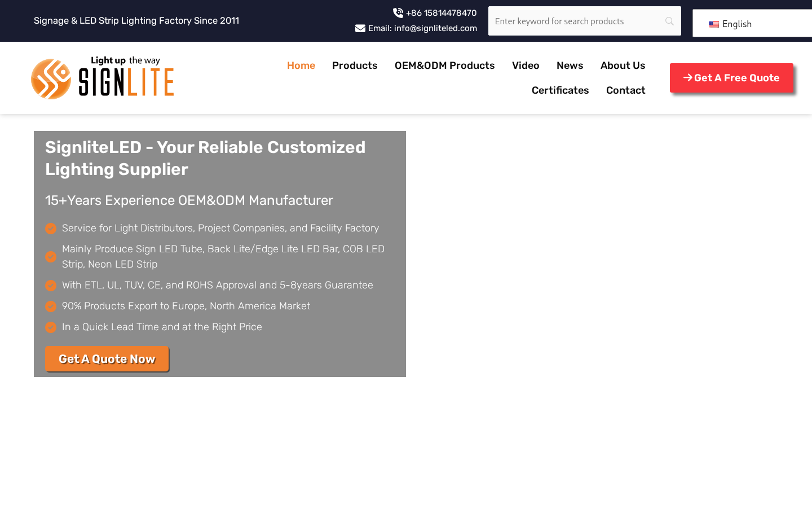The height and width of the screenshot is (508, 812).
Task: Click the Signlite logo
Action: click(x=103, y=78)
